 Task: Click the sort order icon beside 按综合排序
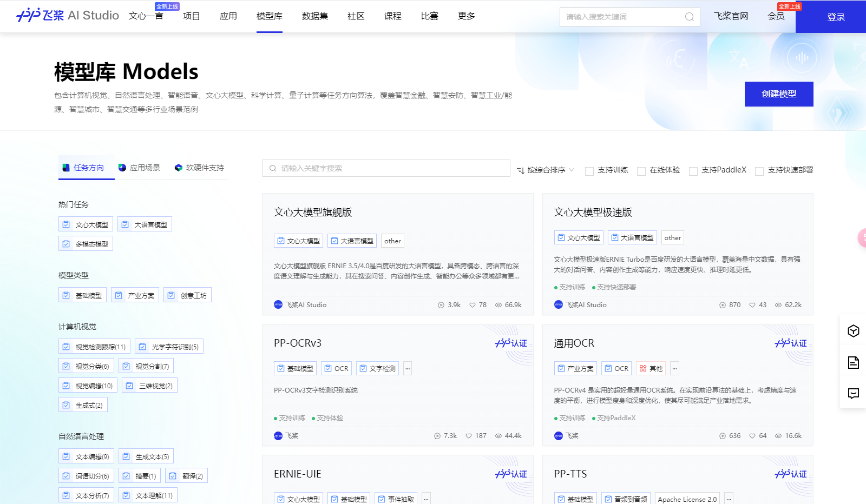(x=521, y=170)
